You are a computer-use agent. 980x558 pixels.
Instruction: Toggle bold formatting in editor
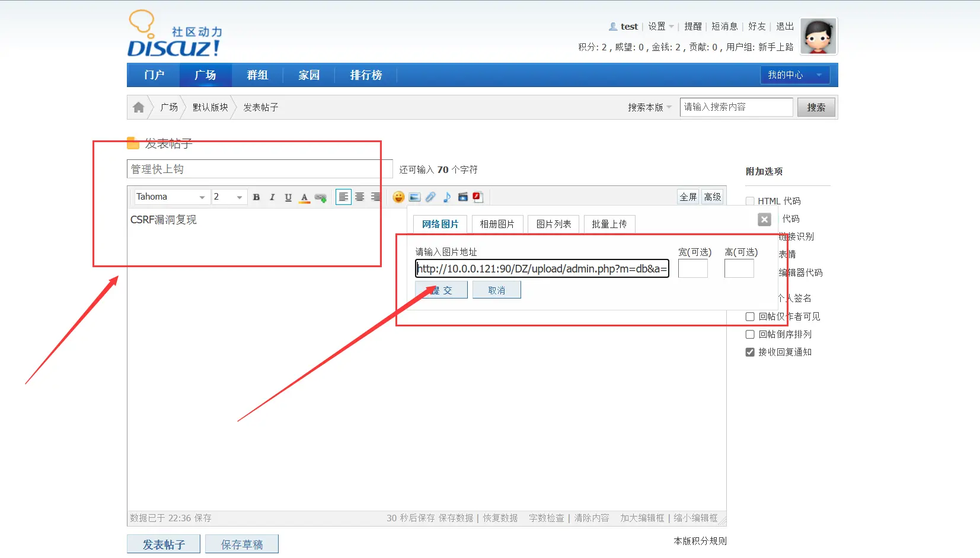click(256, 197)
